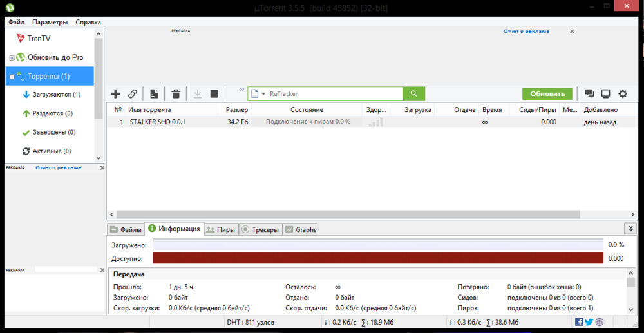Sort by Загрузка column header

[418, 109]
